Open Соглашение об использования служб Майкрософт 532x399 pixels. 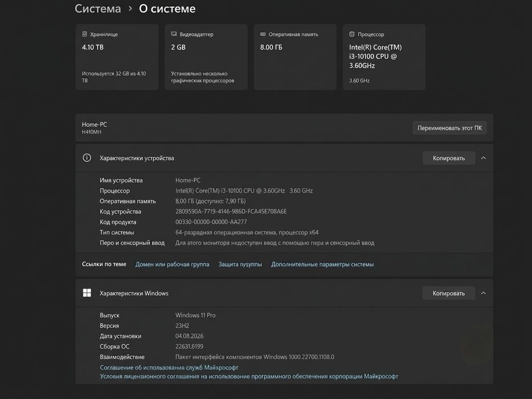169,368
